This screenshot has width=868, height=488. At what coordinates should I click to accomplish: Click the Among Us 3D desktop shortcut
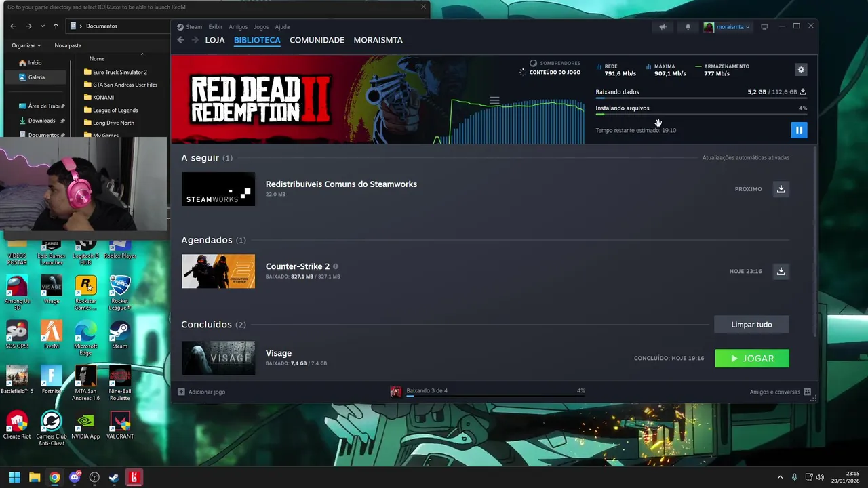pyautogui.click(x=17, y=293)
